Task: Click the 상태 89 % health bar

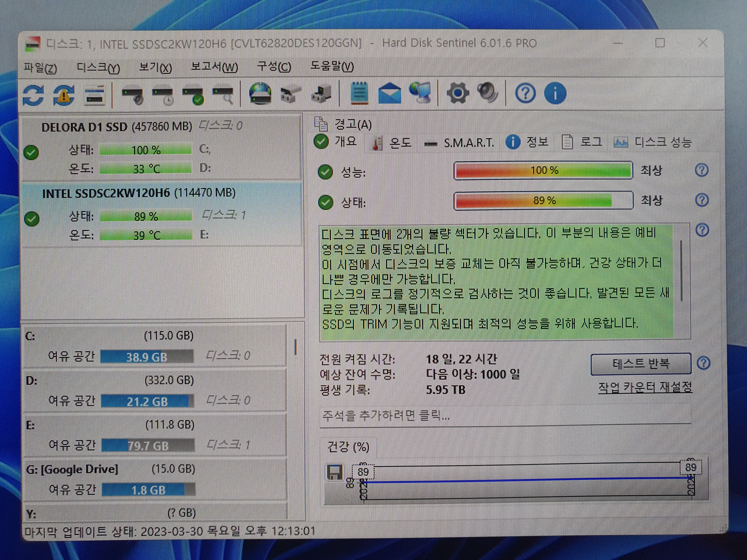Action: 543,201
